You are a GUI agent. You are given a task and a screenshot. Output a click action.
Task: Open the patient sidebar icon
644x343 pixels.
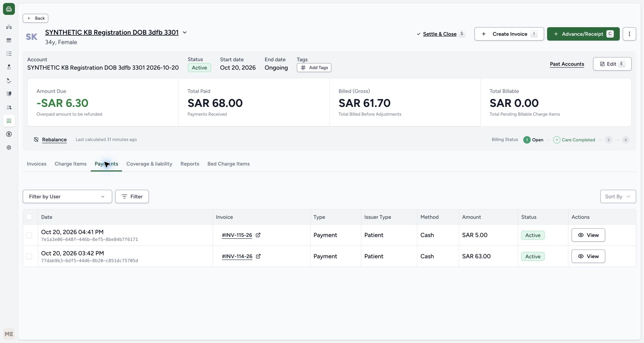point(9,67)
